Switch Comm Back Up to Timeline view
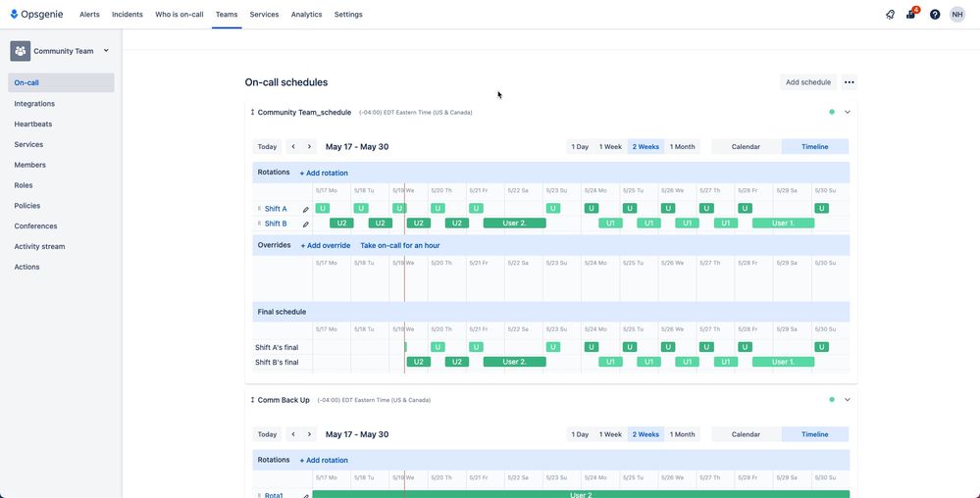The height and width of the screenshot is (498, 980). point(814,434)
